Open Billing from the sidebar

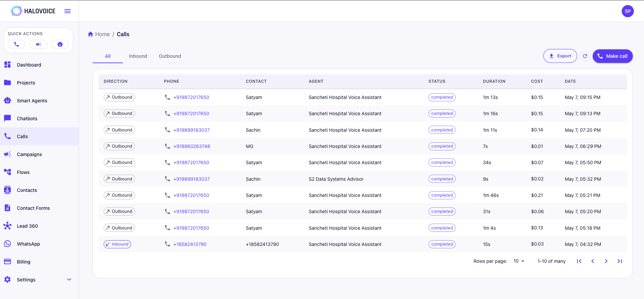point(39,262)
